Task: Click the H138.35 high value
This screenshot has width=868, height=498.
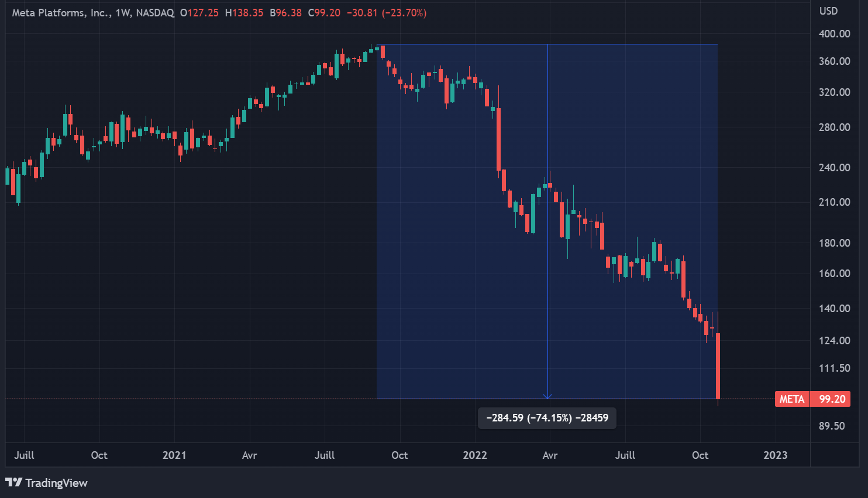Action: click(244, 13)
